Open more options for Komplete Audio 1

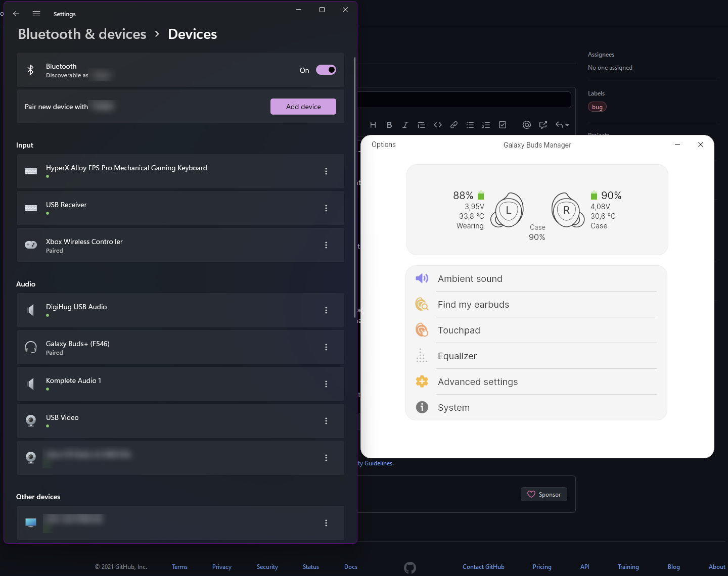(326, 384)
